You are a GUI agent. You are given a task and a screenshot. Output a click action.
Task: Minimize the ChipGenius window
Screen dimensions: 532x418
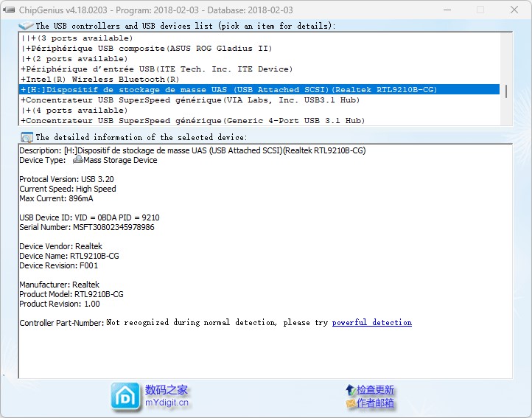[x=447, y=10]
